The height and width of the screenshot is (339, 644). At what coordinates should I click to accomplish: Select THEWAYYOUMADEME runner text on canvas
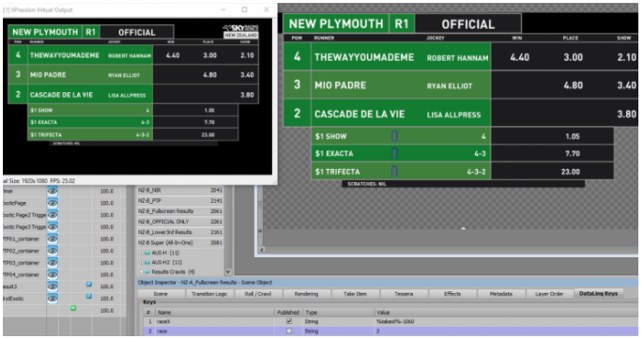364,57
